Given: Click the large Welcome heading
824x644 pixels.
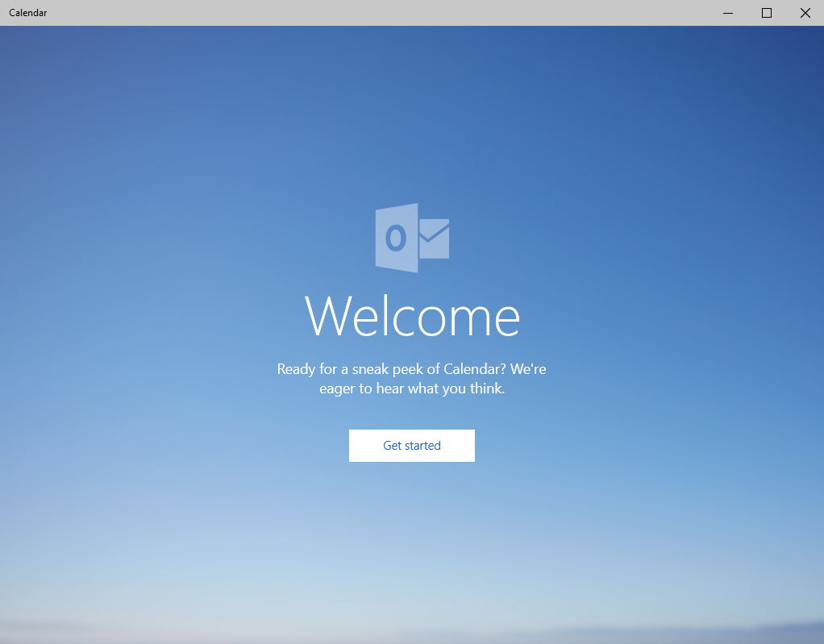Looking at the screenshot, I should [412, 316].
